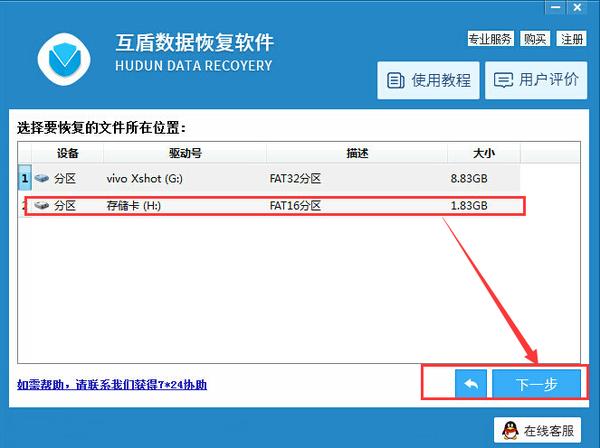
Task: Click the 驱动号 column header
Action: coord(185,153)
